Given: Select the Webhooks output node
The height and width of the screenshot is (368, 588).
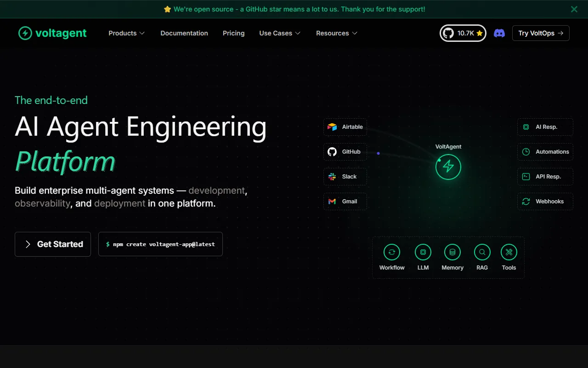Looking at the screenshot, I should 545,201.
